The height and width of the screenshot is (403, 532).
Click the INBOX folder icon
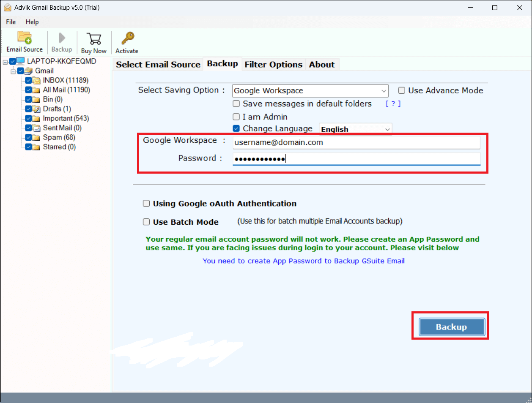point(36,80)
